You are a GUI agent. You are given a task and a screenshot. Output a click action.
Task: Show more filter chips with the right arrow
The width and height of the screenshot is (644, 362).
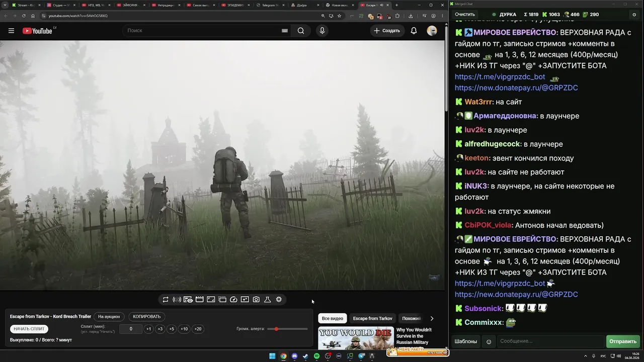coord(432,318)
